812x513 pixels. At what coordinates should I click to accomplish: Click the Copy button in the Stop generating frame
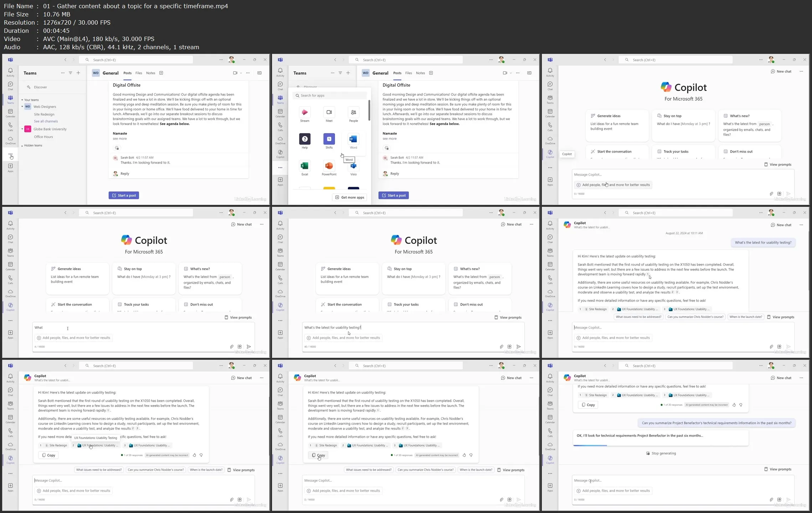588,405
